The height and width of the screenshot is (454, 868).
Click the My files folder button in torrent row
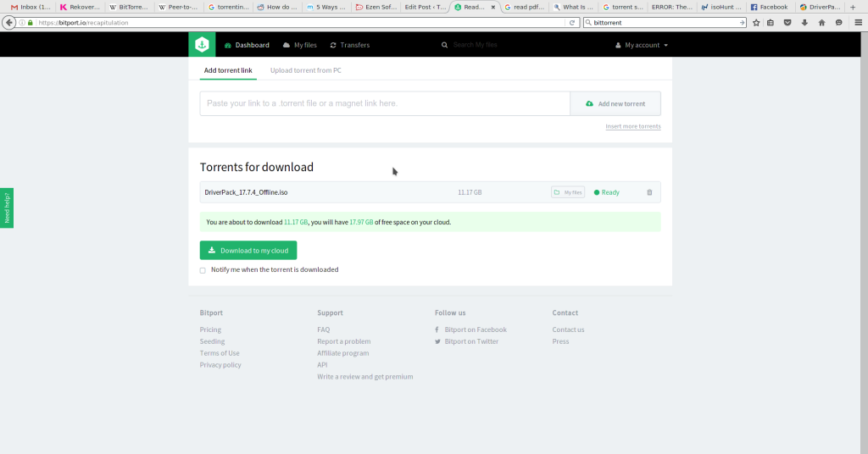pyautogui.click(x=568, y=192)
